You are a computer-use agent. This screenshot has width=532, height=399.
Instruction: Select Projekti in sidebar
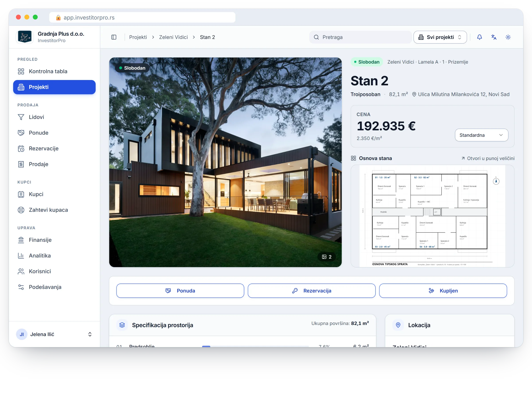(54, 87)
